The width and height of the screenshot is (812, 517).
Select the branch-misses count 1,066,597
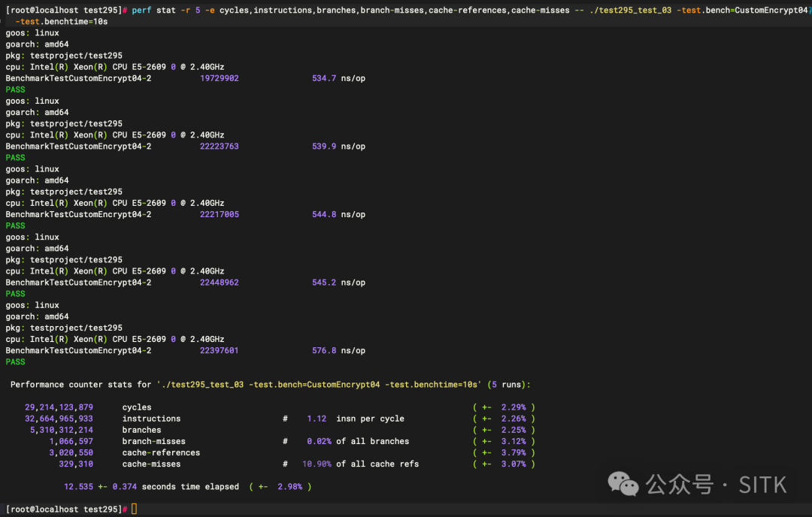(x=71, y=441)
